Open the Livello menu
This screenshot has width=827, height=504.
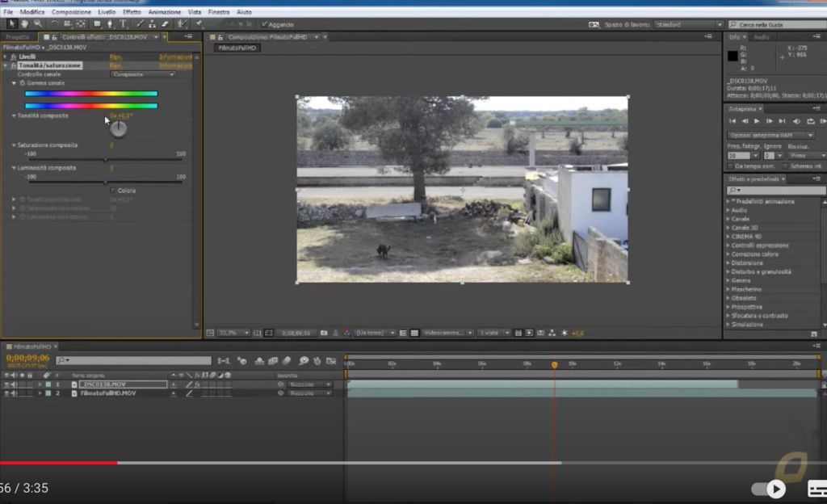107,11
